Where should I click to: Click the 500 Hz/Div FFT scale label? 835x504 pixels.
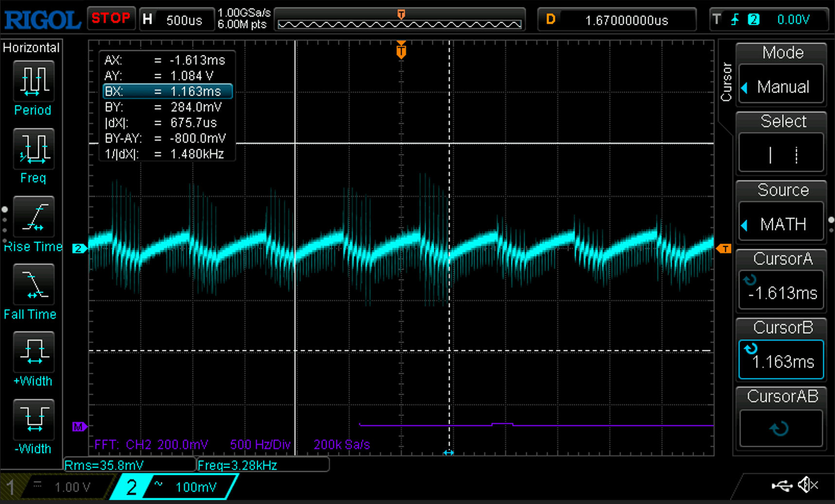click(x=260, y=444)
